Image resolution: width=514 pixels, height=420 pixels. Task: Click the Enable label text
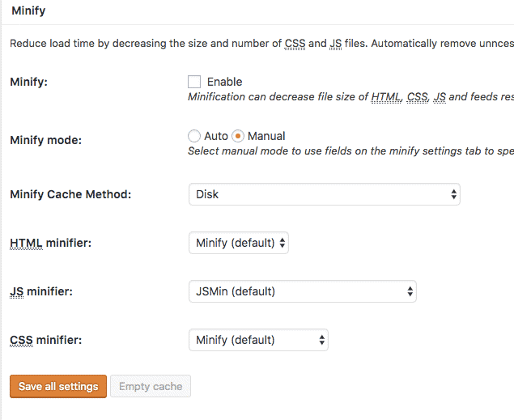224,82
